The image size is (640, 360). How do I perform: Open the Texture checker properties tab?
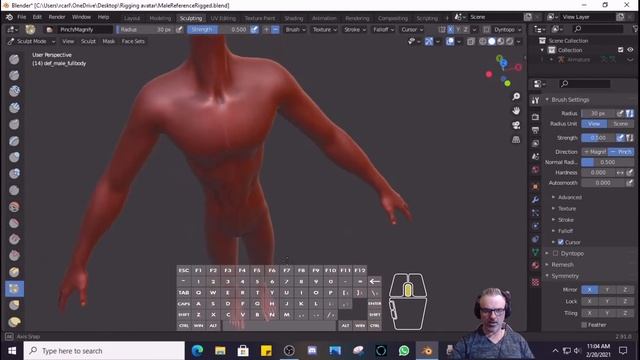pos(535,282)
